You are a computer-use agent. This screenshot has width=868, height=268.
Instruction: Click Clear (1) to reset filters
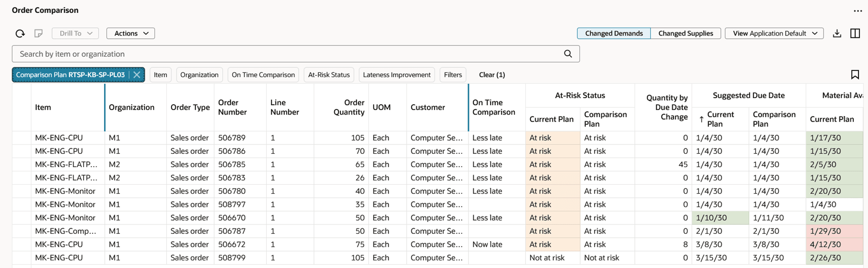click(x=492, y=75)
